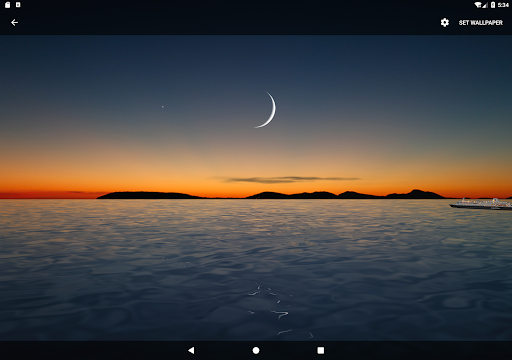Tap the Android back navigation triangle
Screen dimensions: 512x360
(191, 350)
